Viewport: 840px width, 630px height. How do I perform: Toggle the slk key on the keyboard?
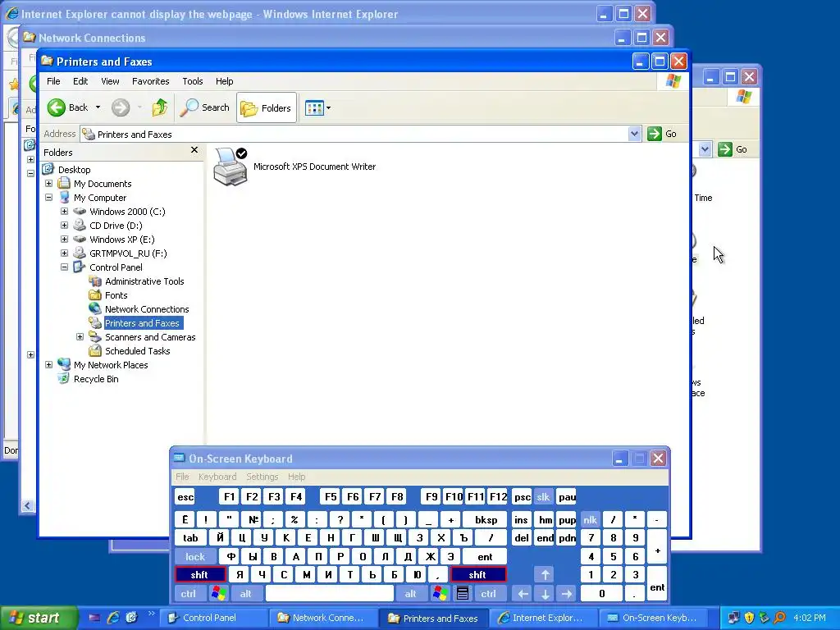tap(543, 497)
